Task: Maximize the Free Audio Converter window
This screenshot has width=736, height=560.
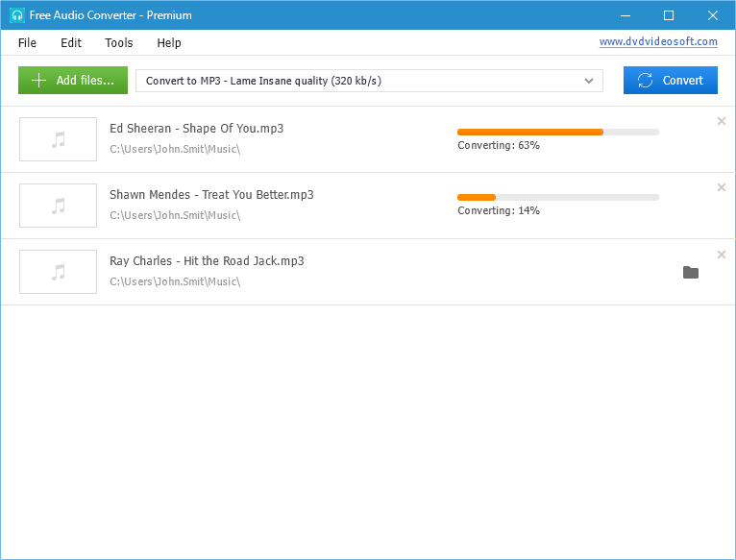Action: (669, 15)
